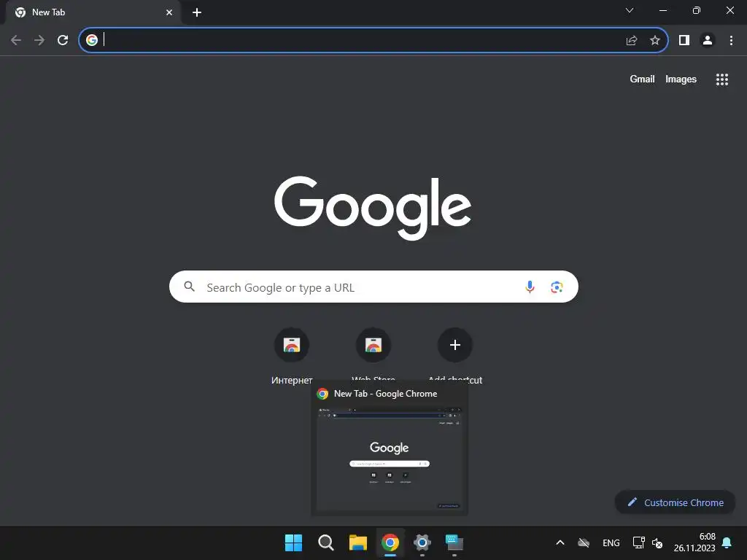The height and width of the screenshot is (560, 747).
Task: Open taskbar Search
Action: click(x=326, y=542)
